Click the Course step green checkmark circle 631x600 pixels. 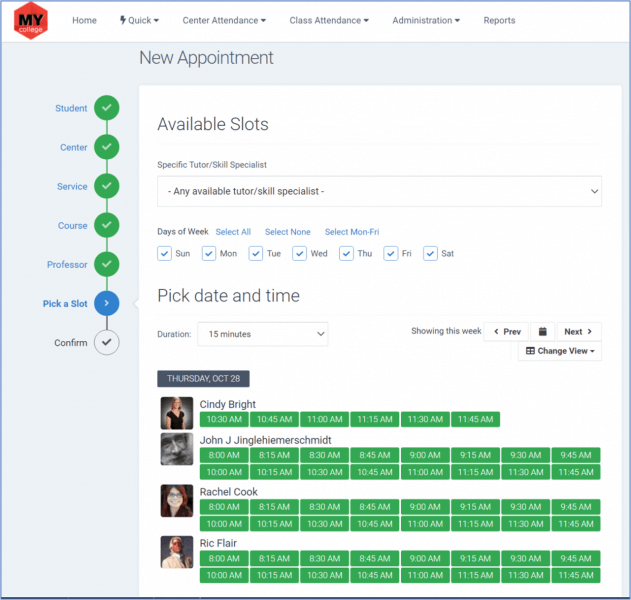point(107,225)
